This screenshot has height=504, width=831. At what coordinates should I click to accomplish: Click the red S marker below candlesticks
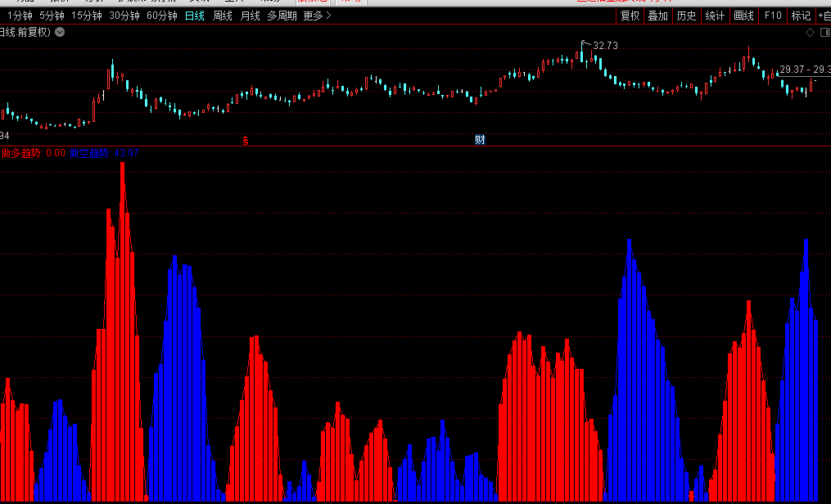[245, 140]
